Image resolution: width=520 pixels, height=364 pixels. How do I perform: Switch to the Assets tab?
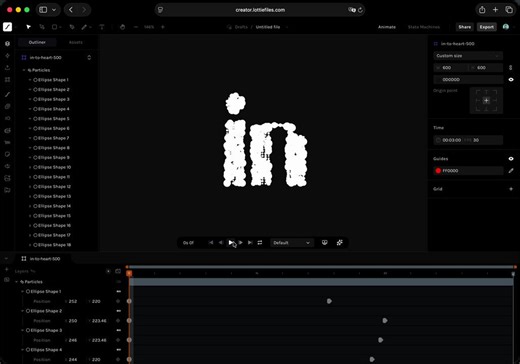pos(76,42)
